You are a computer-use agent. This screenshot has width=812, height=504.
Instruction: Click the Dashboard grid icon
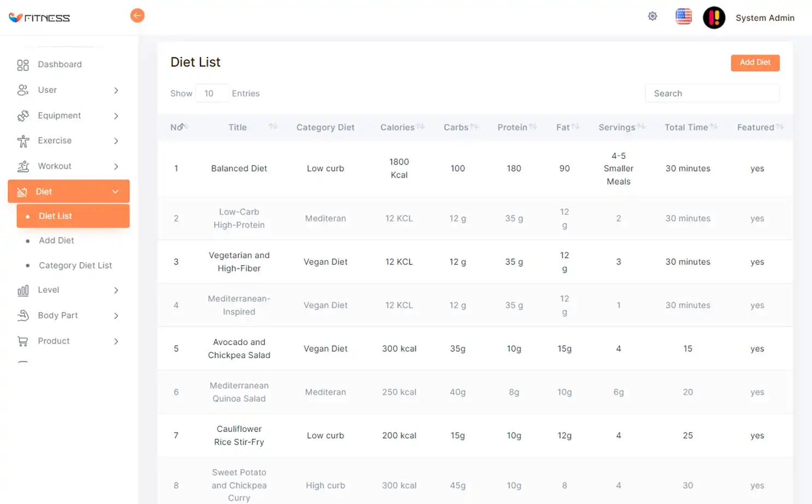(23, 65)
